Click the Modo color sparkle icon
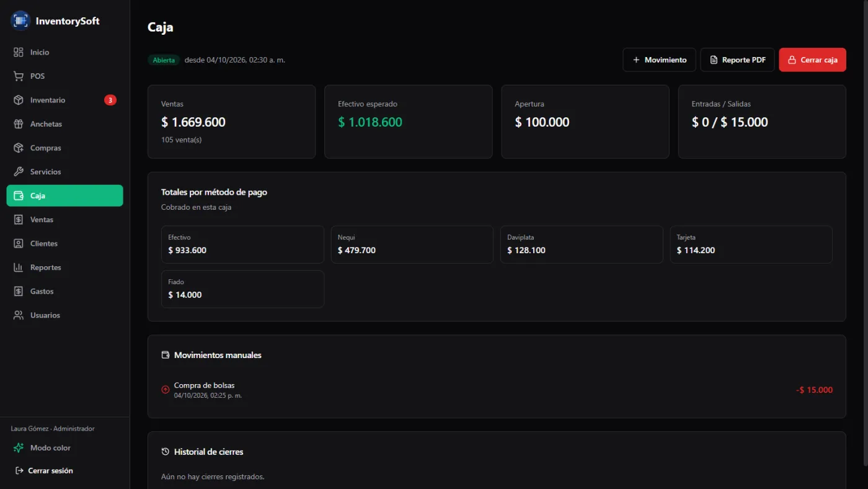 tap(19, 447)
